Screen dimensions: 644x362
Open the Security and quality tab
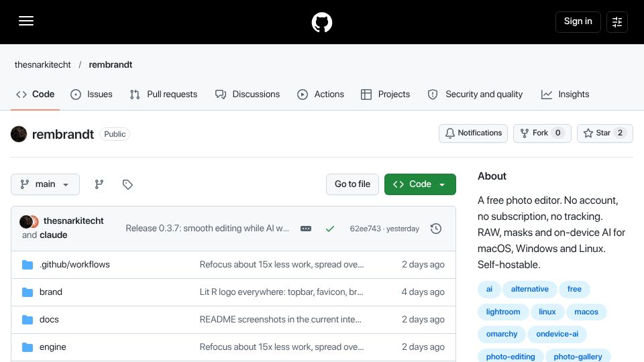click(x=475, y=95)
